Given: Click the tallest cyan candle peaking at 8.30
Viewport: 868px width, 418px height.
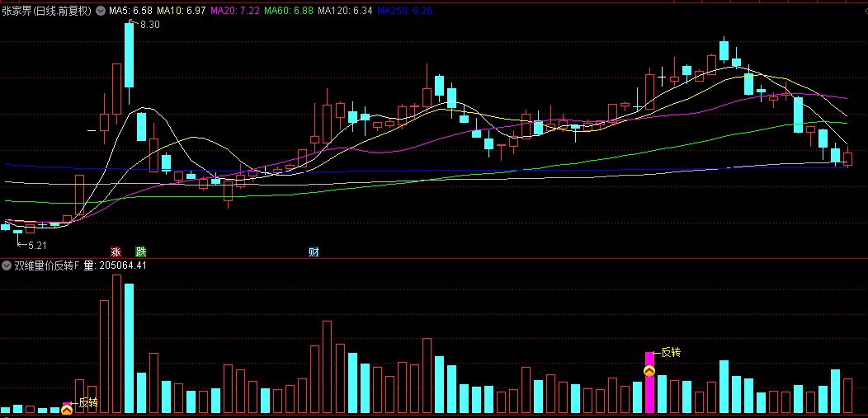Looking at the screenshot, I should click(x=129, y=55).
